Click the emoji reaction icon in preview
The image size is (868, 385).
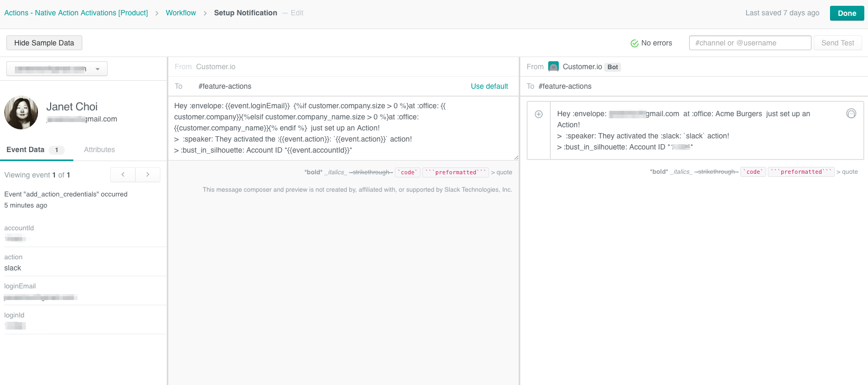coord(851,114)
